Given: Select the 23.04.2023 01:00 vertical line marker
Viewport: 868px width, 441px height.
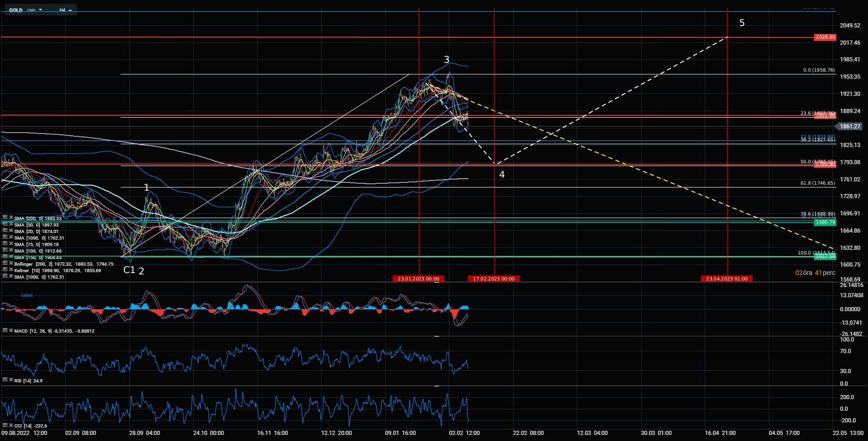Looking at the screenshot, I should point(727,279).
